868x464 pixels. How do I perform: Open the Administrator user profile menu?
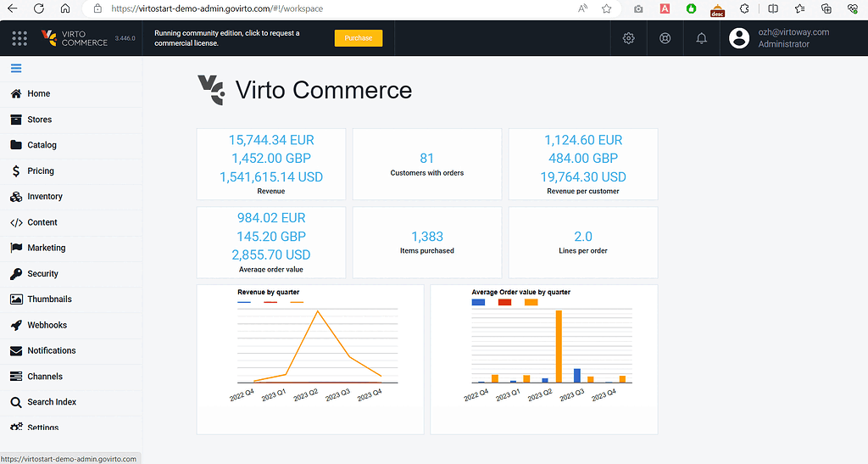click(x=780, y=38)
